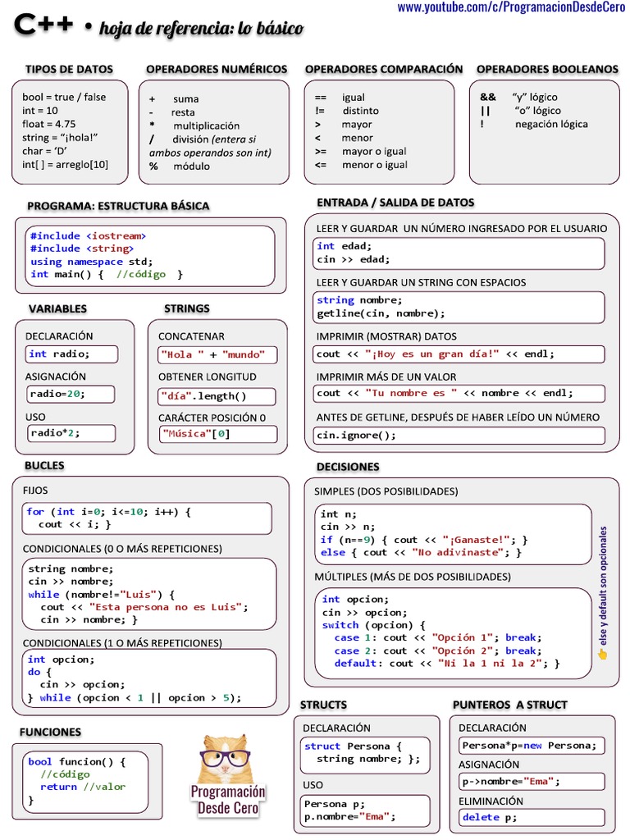Click the pointing hand emoji beside 'else y default'
This screenshot has height=840, width=630.
[x=603, y=654]
